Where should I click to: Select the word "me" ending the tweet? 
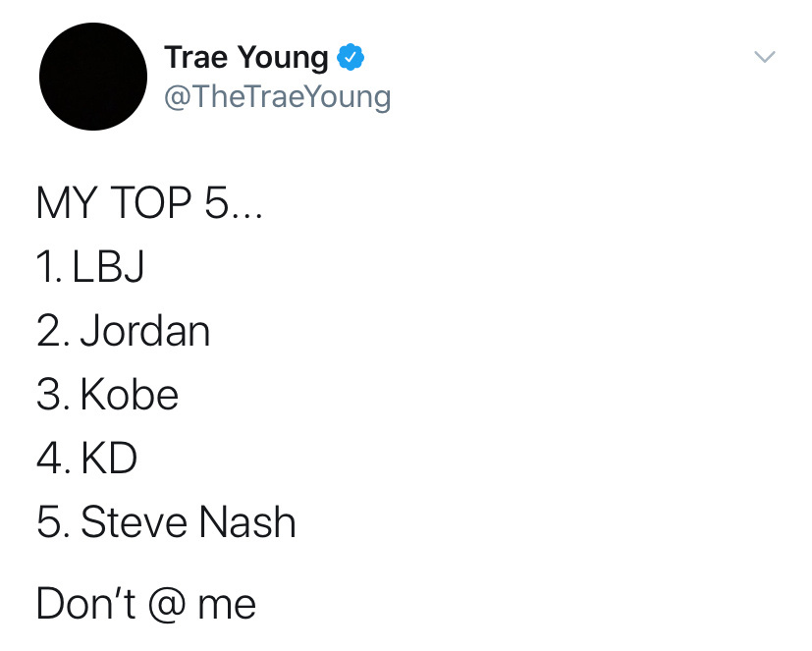[227, 605]
